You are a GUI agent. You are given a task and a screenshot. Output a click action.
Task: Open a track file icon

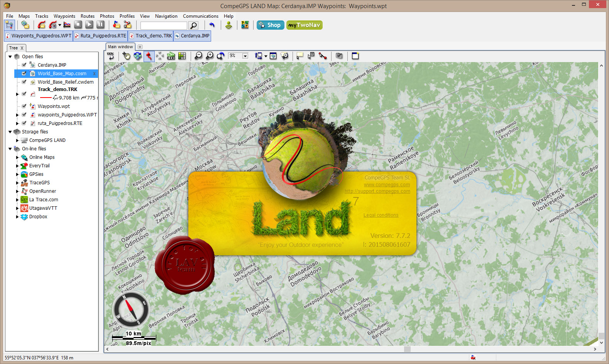click(x=42, y=25)
